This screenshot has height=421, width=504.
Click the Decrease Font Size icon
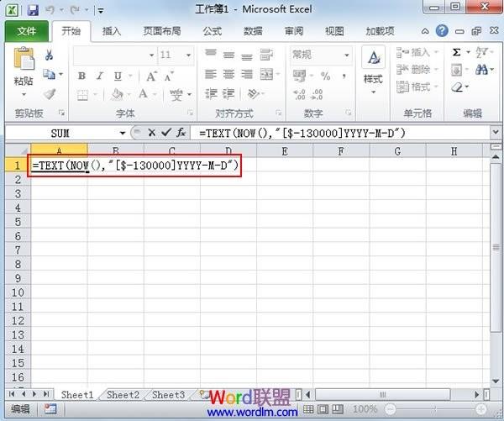(169, 76)
